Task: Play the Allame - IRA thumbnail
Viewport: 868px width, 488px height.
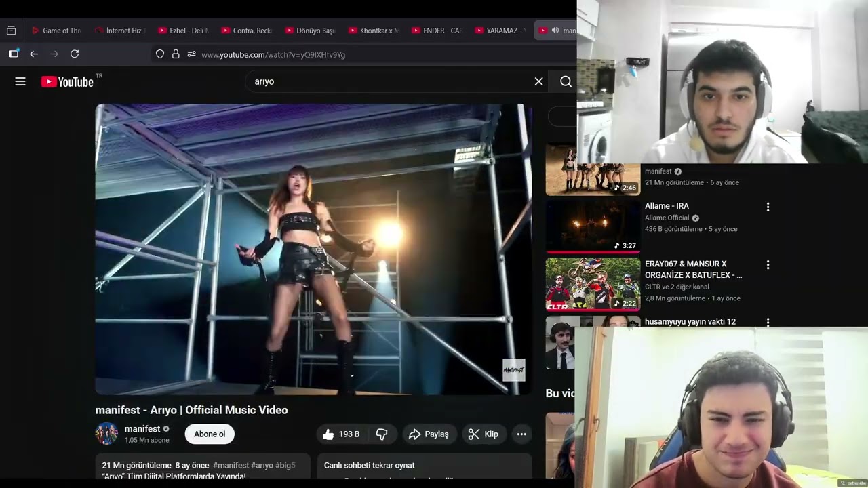Action: click(593, 226)
